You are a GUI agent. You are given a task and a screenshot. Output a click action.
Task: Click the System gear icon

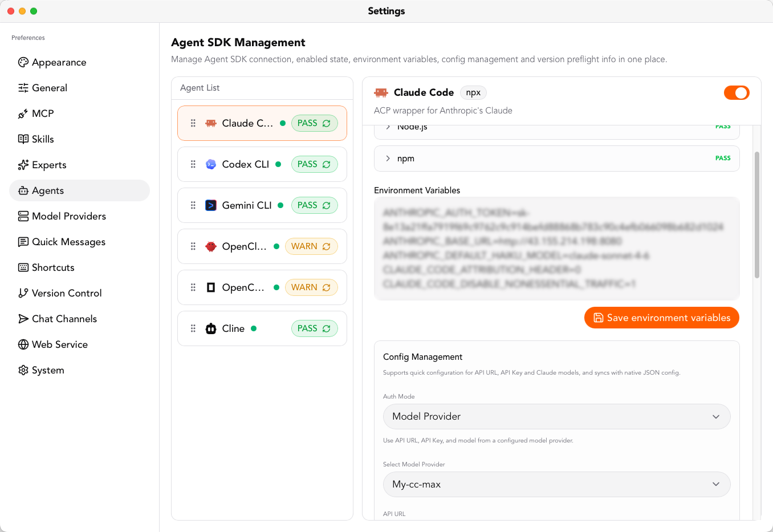[x=23, y=370]
